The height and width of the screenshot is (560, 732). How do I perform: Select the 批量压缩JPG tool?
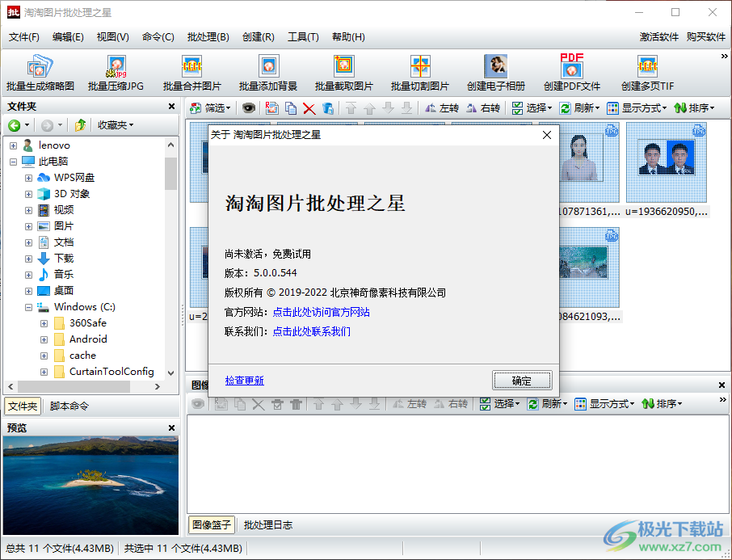click(116, 71)
